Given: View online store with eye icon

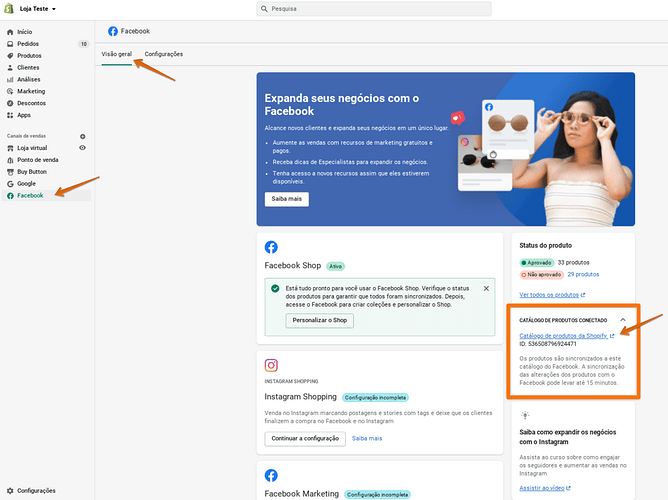Looking at the screenshot, I should pyautogui.click(x=83, y=148).
